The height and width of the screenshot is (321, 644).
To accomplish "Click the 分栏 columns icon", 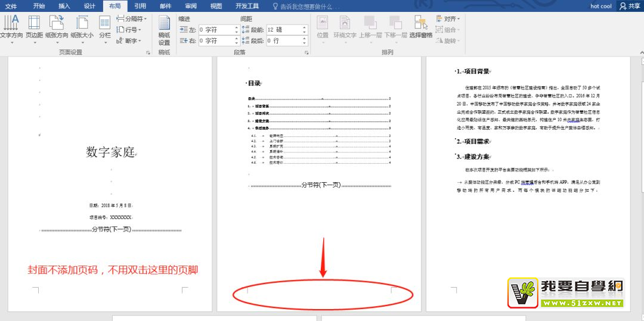I will [x=105, y=27].
